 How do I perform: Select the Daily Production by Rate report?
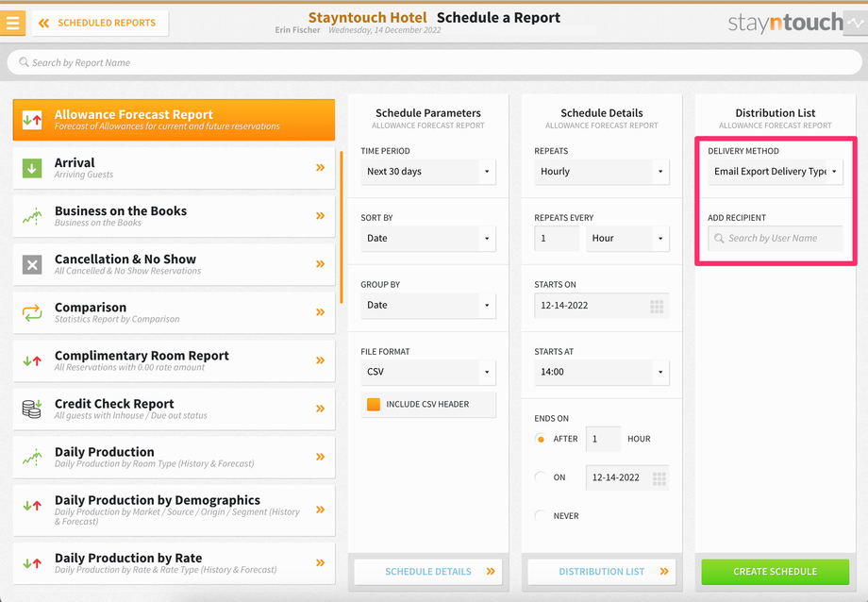pos(174,563)
